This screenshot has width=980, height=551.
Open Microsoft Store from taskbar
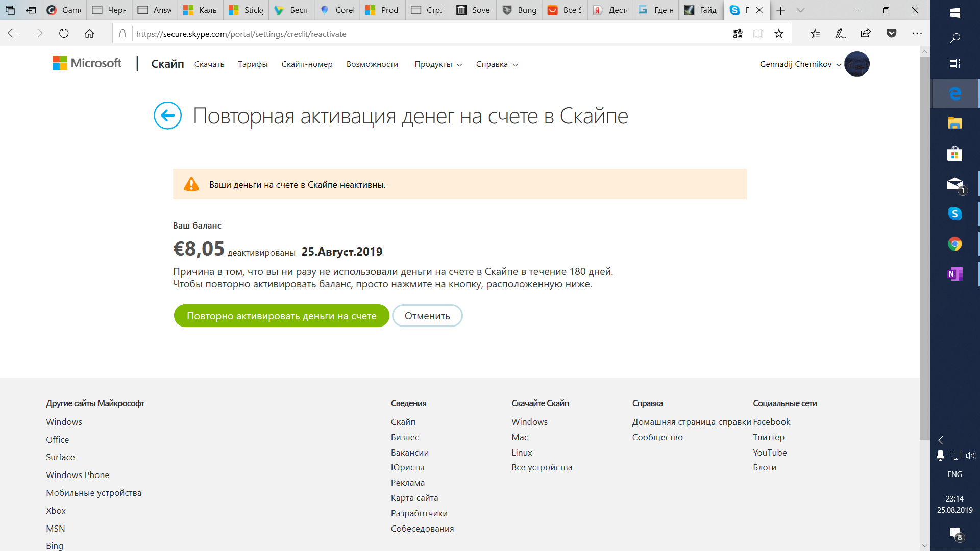click(955, 154)
